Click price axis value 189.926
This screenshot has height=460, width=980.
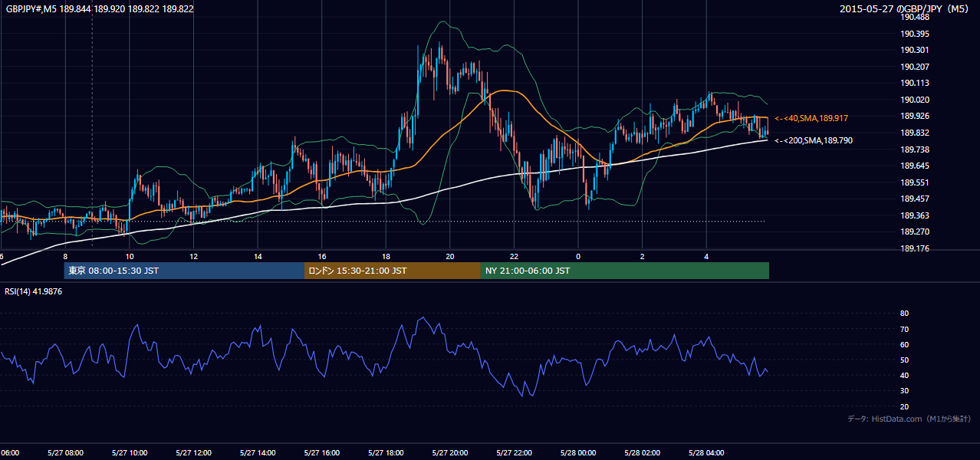[915, 116]
